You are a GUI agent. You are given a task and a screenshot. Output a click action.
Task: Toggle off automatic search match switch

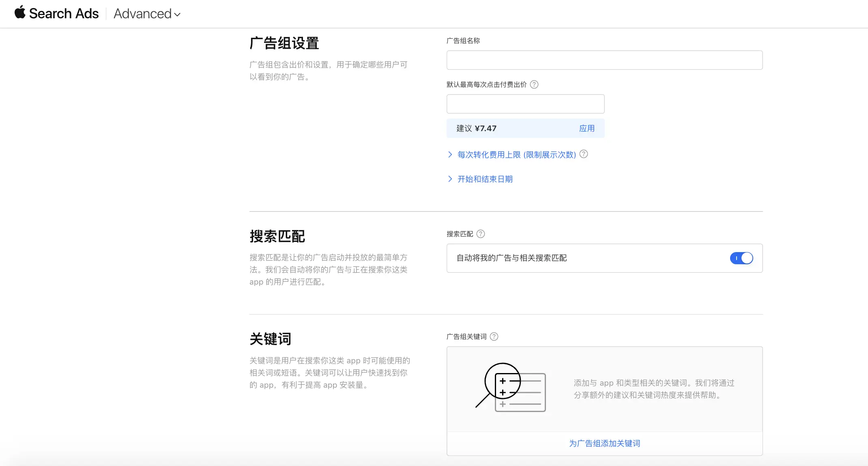click(x=741, y=258)
